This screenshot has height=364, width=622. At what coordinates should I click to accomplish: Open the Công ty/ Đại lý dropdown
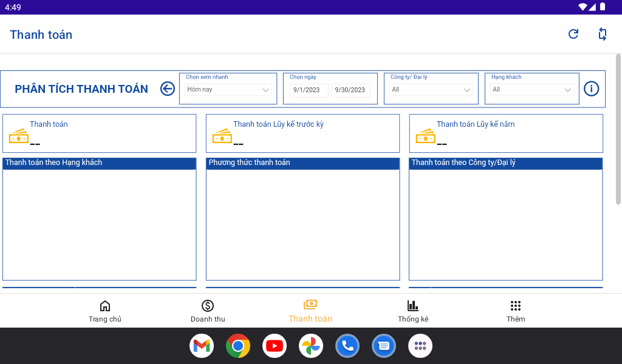coord(431,90)
